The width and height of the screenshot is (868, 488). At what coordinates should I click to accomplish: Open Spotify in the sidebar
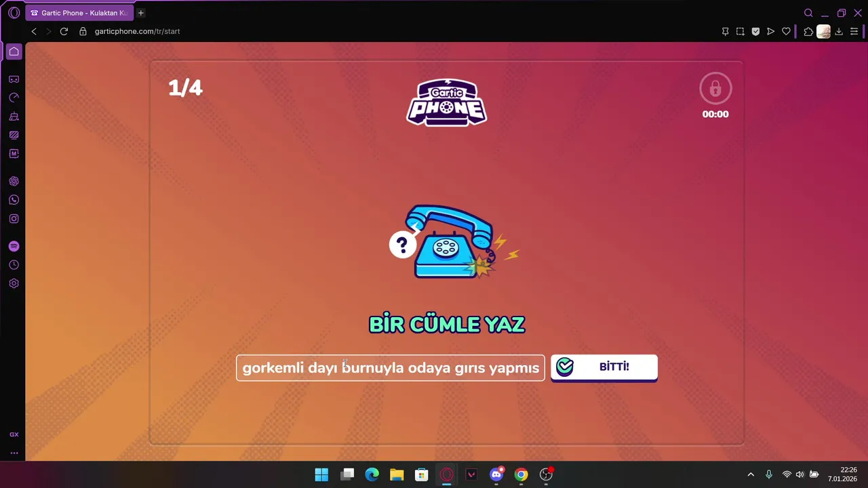[x=14, y=246]
